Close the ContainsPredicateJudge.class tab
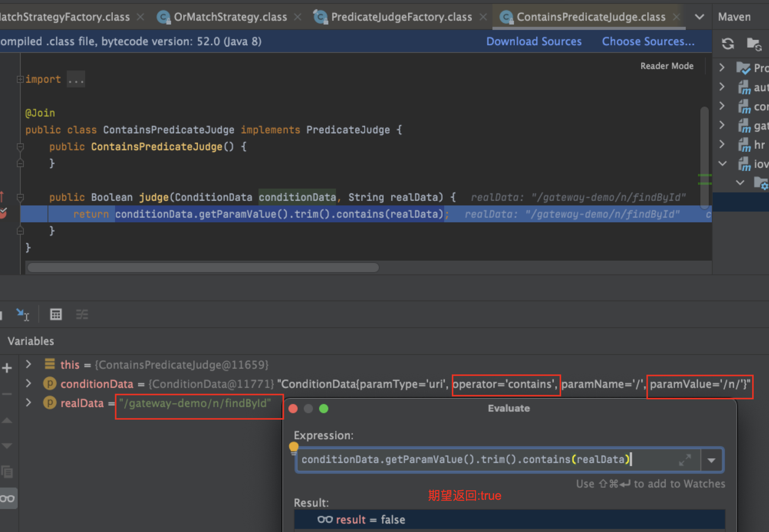The width and height of the screenshot is (769, 532). (676, 17)
